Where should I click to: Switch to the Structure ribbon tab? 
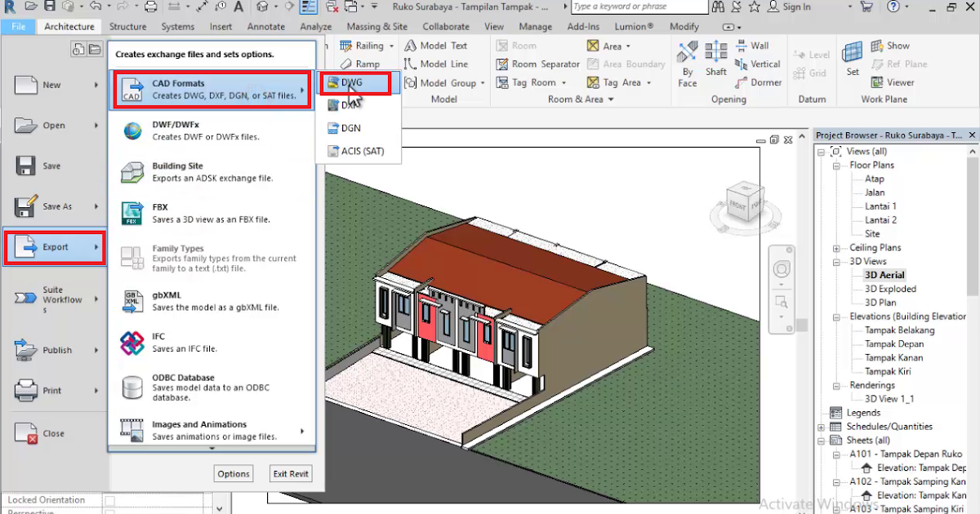128,26
